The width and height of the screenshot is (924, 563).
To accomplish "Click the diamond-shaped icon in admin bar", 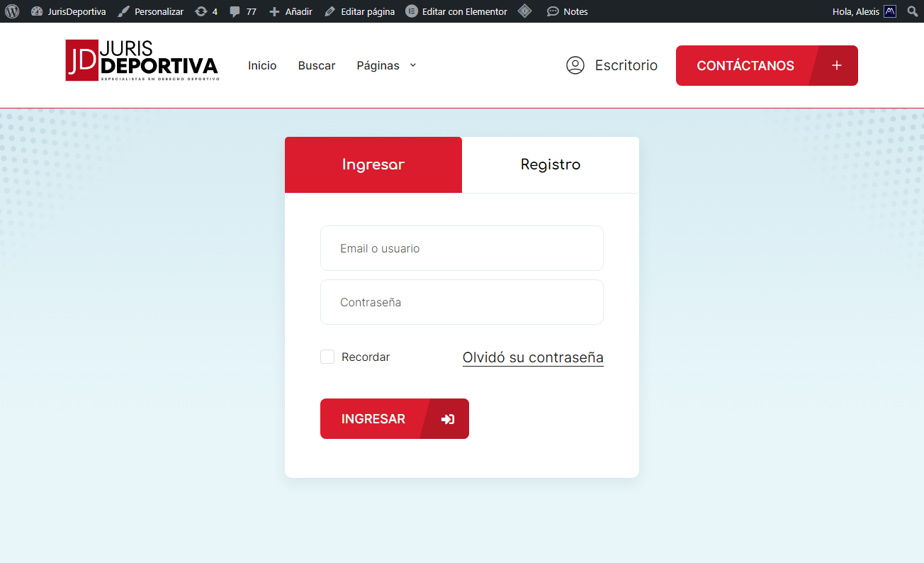I will [x=524, y=11].
